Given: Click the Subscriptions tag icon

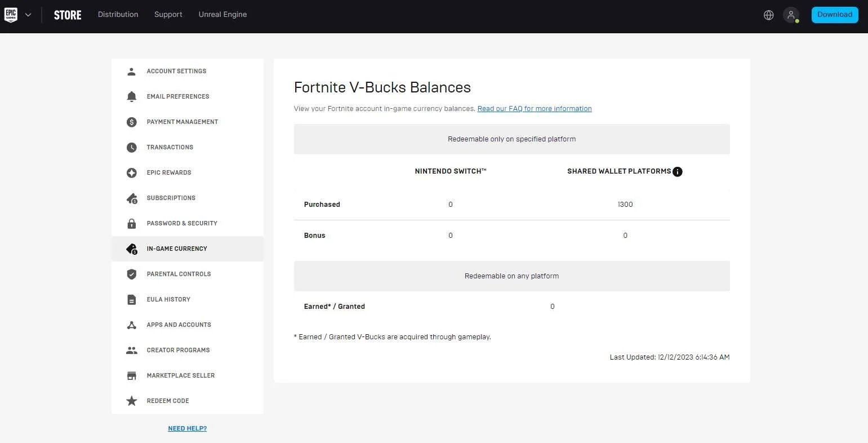Looking at the screenshot, I should click(132, 198).
